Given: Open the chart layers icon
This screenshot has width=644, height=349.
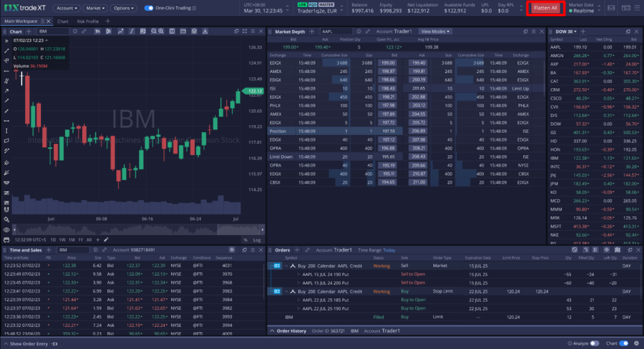Looking at the screenshot, I should (x=194, y=31).
